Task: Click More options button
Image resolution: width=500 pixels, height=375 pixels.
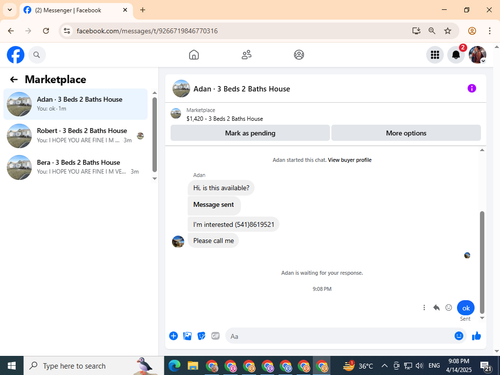Action: click(x=406, y=133)
